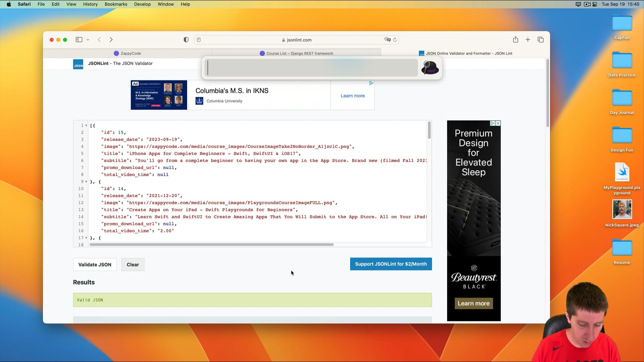
Task: Show the tab overview
Action: [541, 40]
